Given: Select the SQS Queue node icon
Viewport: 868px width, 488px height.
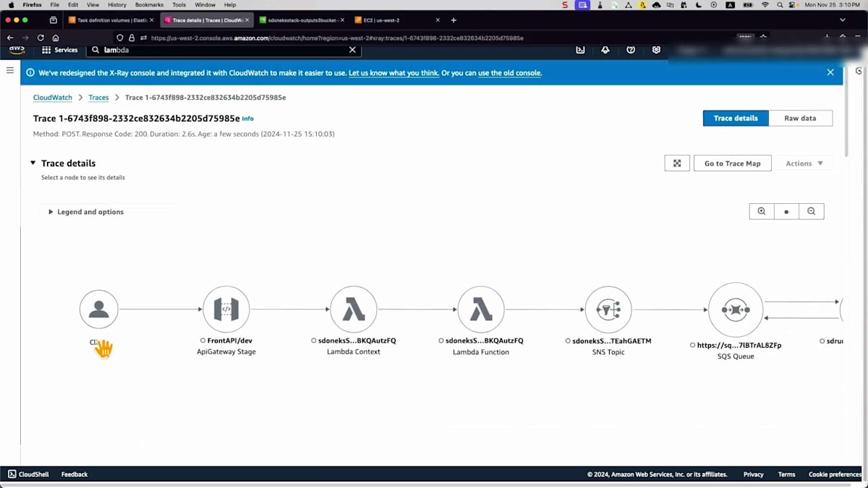Looking at the screenshot, I should [x=736, y=310].
